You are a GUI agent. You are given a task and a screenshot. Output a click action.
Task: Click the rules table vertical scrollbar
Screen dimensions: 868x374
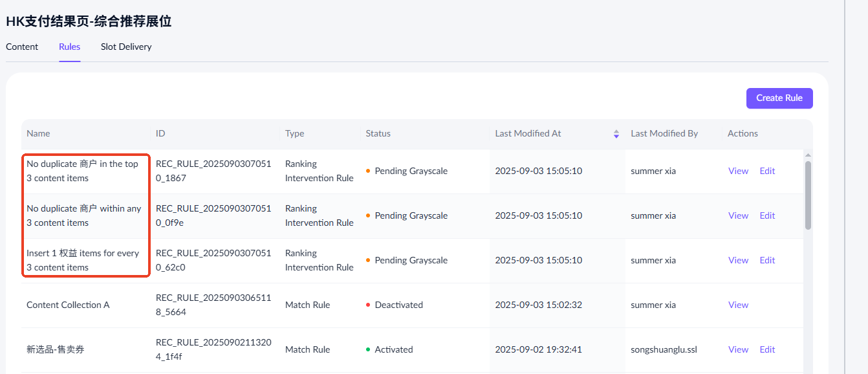pyautogui.click(x=808, y=194)
